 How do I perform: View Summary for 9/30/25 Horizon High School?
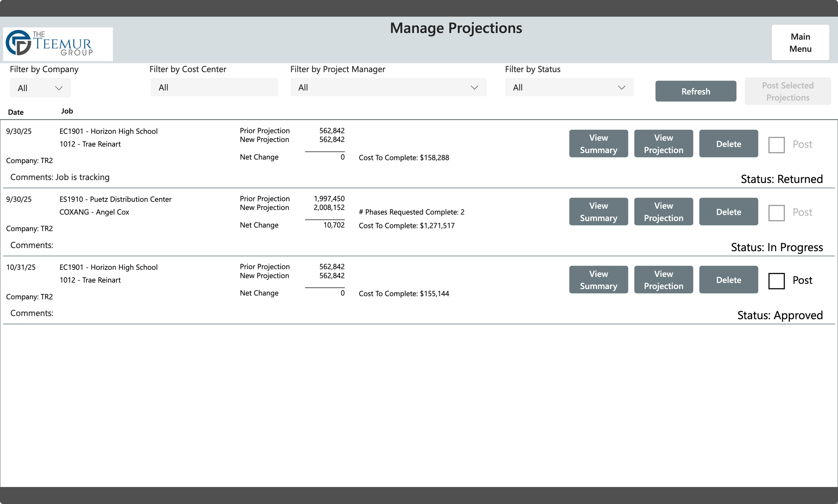click(x=598, y=144)
